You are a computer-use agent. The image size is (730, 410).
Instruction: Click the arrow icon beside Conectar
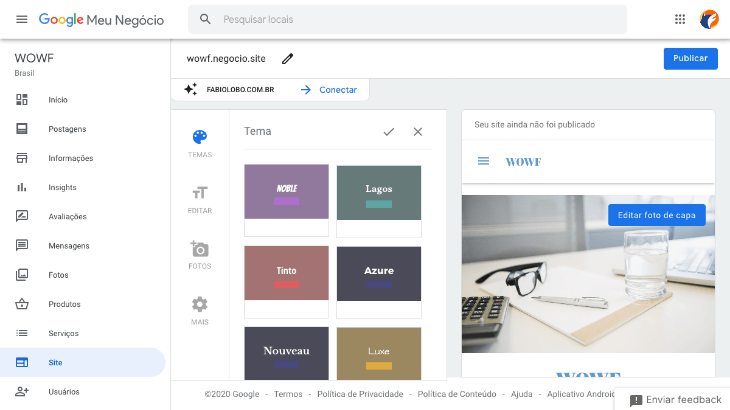click(x=306, y=90)
